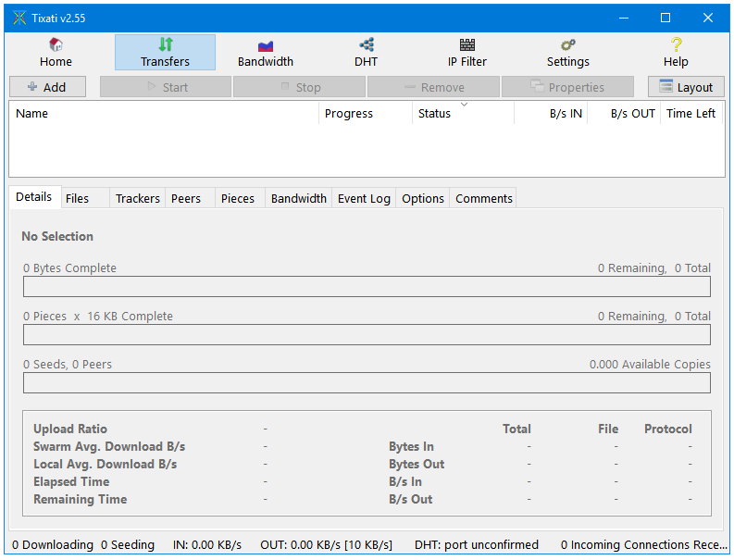Click the Bytes Complete progress bar
Image resolution: width=734 pixels, height=560 pixels.
point(367,287)
